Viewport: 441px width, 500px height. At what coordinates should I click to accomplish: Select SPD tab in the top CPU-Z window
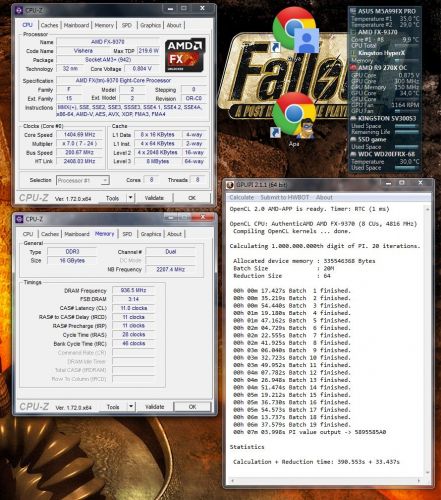(x=127, y=25)
